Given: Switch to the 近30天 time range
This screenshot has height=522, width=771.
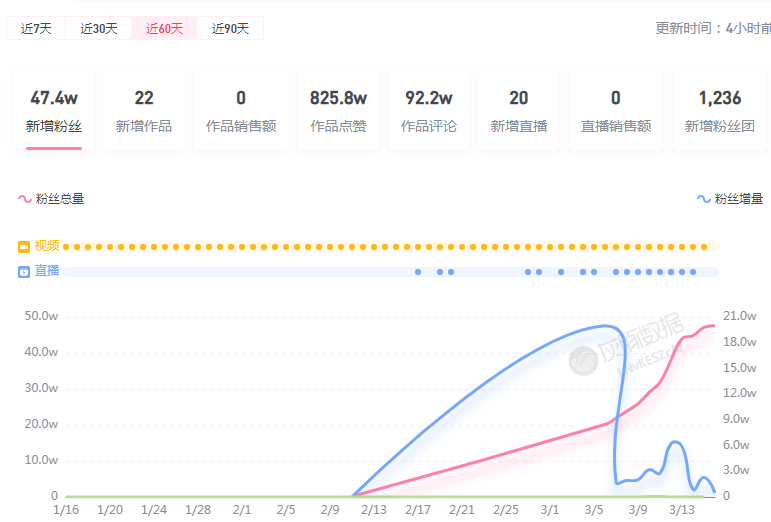Looking at the screenshot, I should [99, 28].
